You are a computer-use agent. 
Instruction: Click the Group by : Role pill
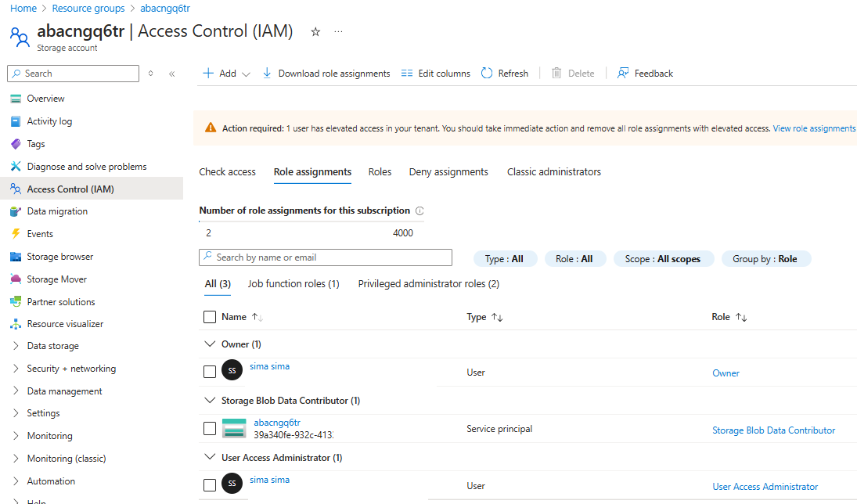point(765,258)
